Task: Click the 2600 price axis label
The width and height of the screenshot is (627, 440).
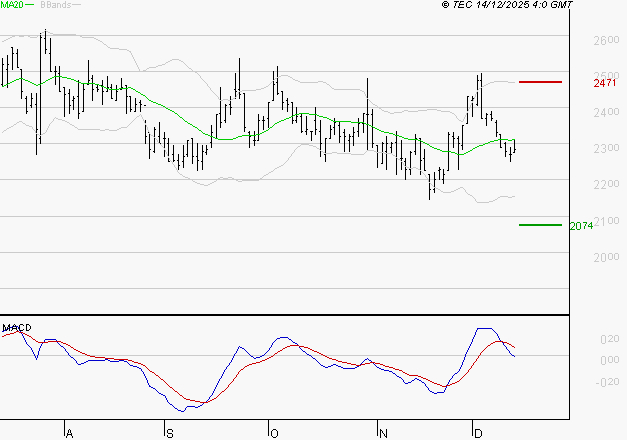Action: [x=606, y=40]
